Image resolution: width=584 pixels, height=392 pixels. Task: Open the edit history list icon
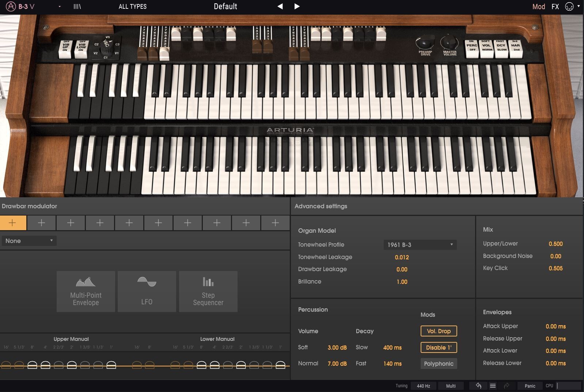(493, 386)
